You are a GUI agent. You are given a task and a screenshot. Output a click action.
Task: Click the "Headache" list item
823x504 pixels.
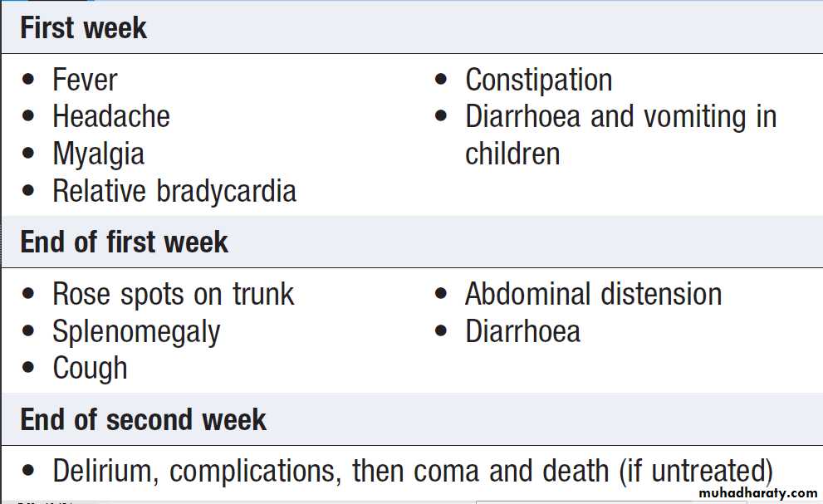click(110, 117)
